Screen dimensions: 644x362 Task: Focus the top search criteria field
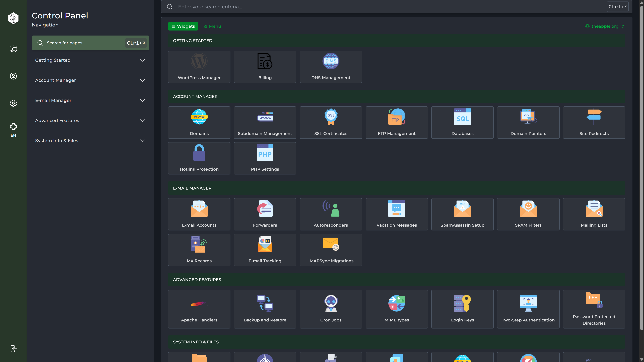click(x=396, y=7)
